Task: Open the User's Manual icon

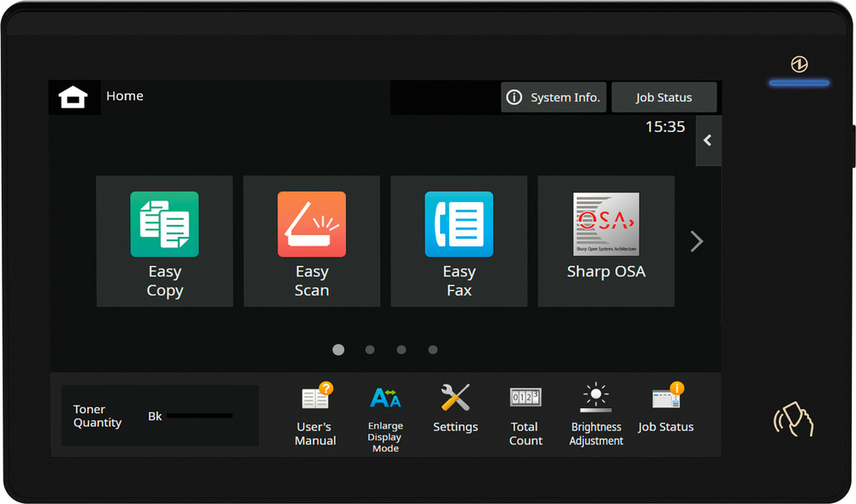Action: [315, 415]
